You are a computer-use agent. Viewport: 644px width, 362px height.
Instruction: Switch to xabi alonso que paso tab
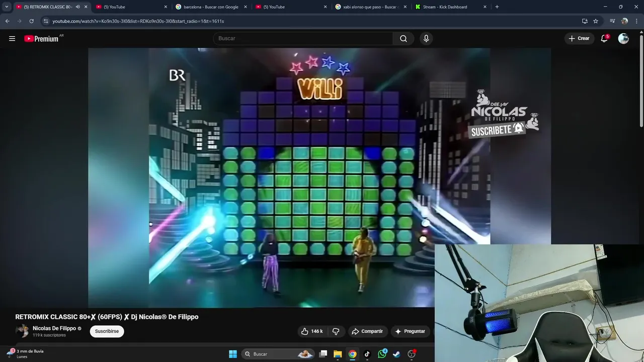pos(370,7)
